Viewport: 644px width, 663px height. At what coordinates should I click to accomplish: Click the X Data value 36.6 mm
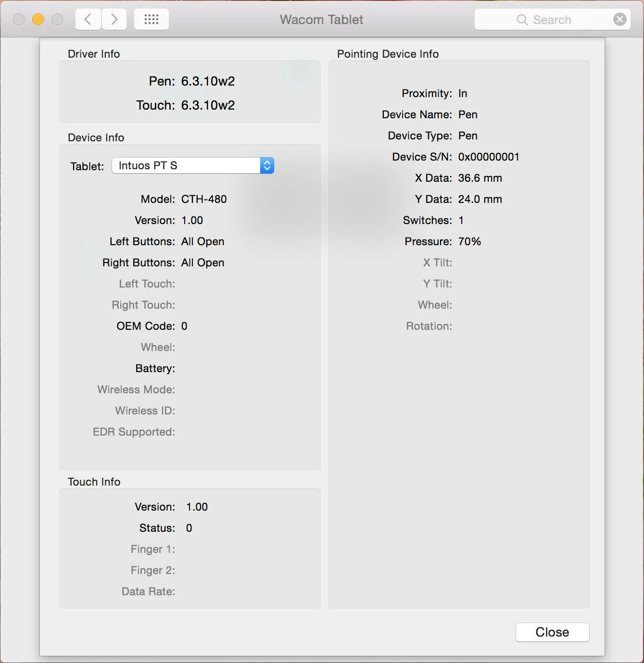[480, 178]
